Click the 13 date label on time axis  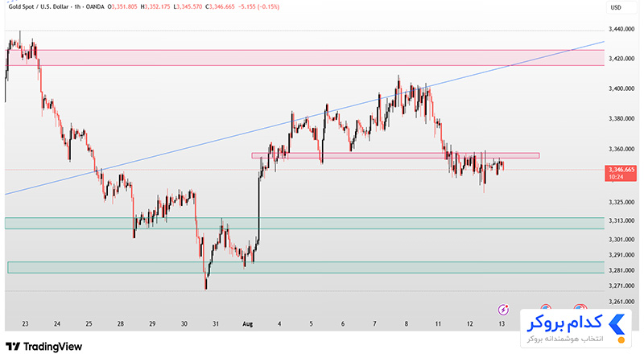point(502,324)
